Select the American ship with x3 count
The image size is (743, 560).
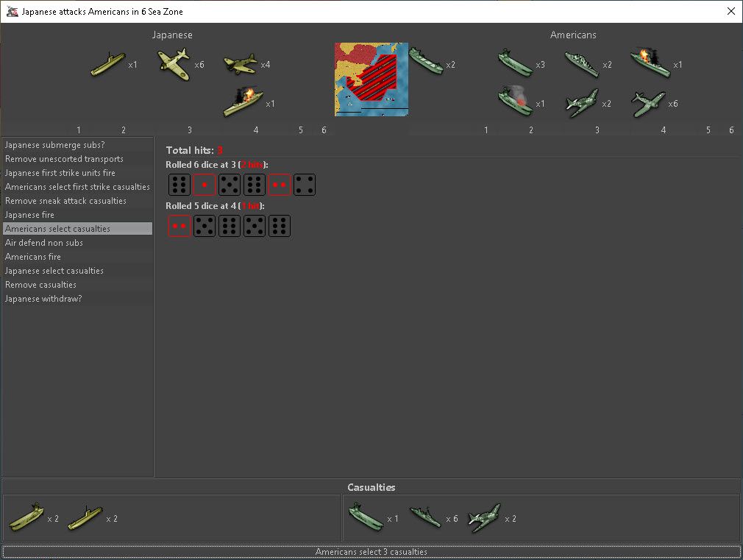click(x=515, y=64)
